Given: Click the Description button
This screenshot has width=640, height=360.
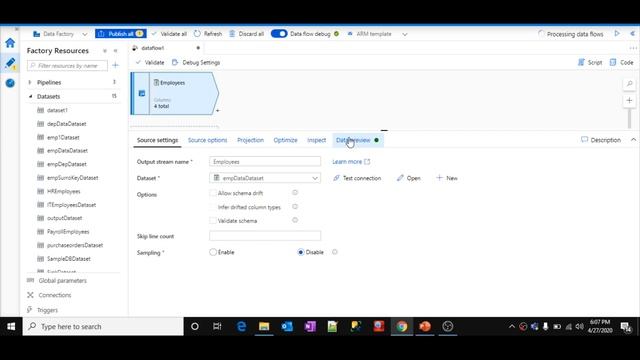Looking at the screenshot, I should coord(600,140).
